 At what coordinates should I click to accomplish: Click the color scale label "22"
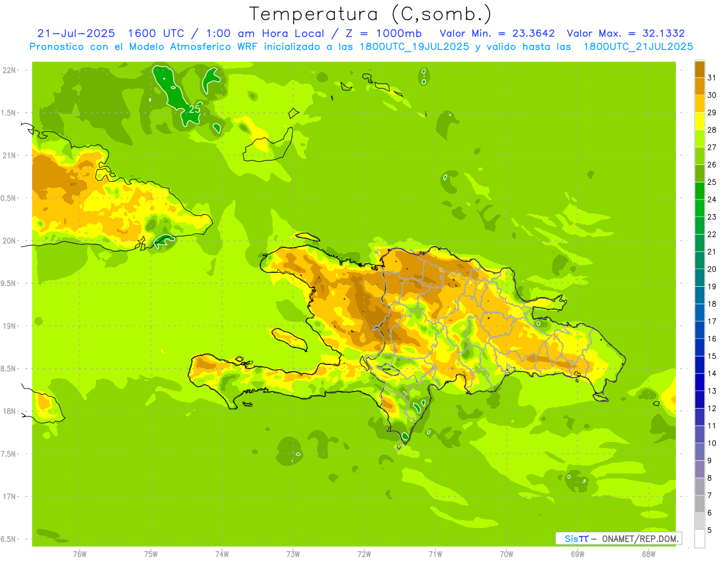pyautogui.click(x=712, y=235)
